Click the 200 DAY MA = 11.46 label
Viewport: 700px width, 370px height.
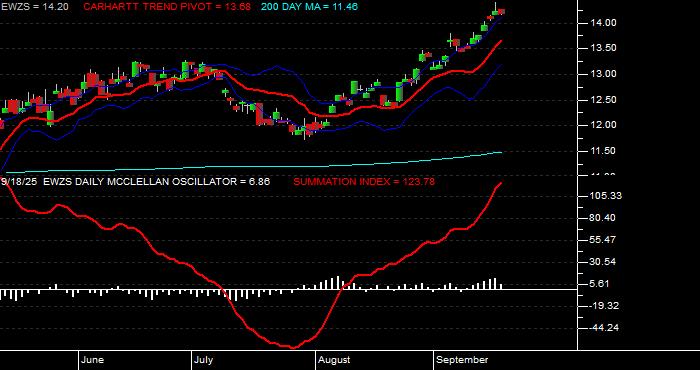coord(309,7)
